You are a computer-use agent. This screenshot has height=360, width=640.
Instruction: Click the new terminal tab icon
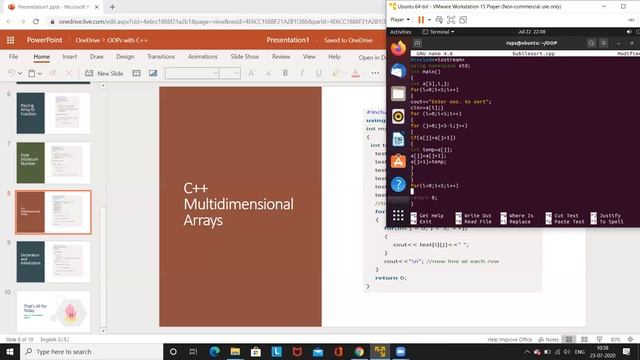point(417,43)
